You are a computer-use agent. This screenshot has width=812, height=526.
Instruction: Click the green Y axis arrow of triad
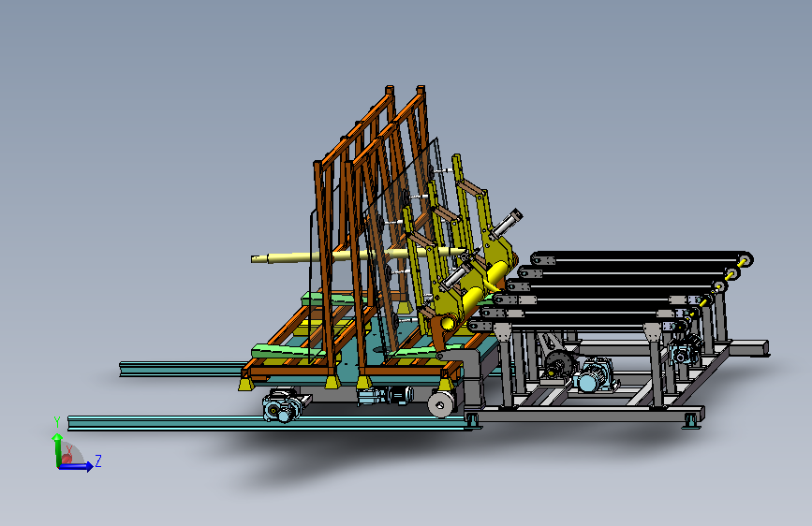pyautogui.click(x=57, y=449)
